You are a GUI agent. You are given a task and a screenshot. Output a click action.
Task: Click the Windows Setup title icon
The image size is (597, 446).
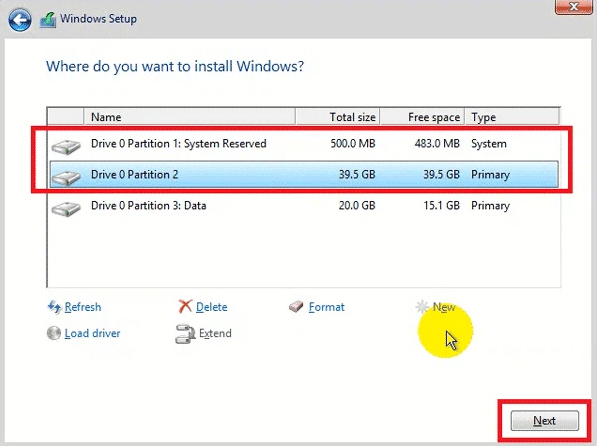tap(48, 19)
